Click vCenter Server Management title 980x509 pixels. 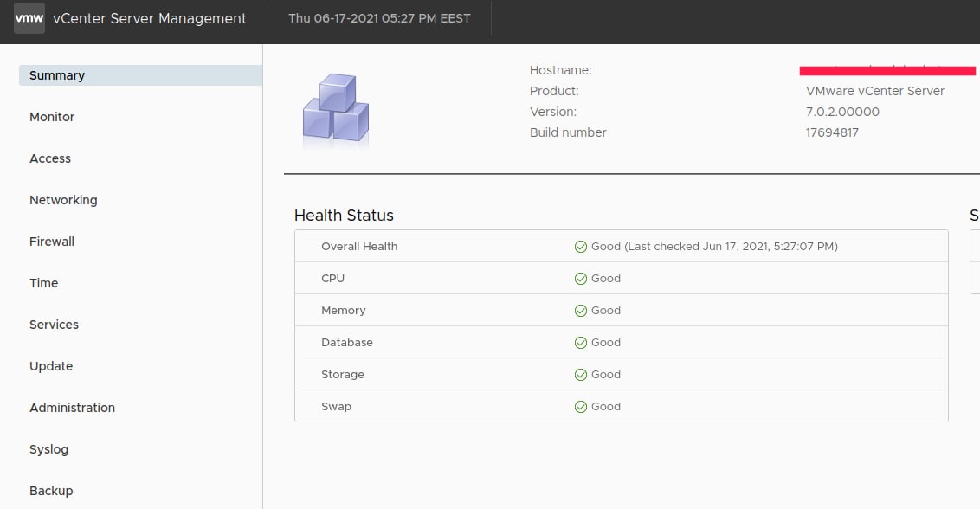pyautogui.click(x=150, y=19)
